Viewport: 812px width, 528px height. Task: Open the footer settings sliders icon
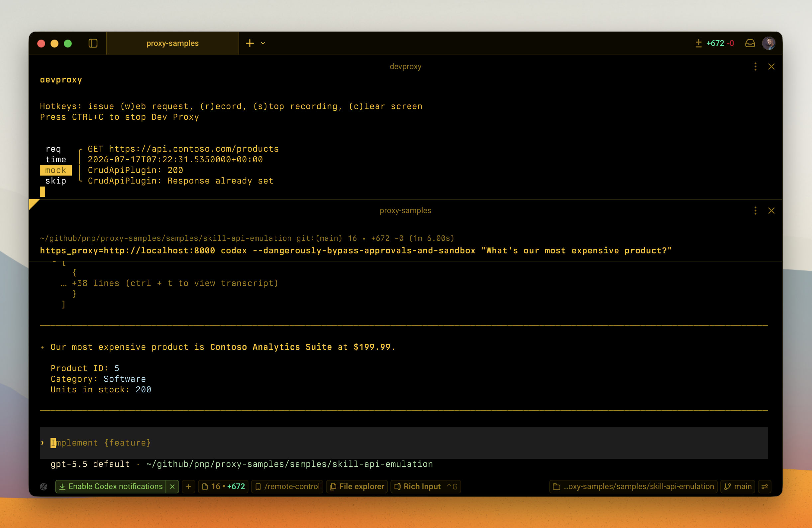(764, 486)
